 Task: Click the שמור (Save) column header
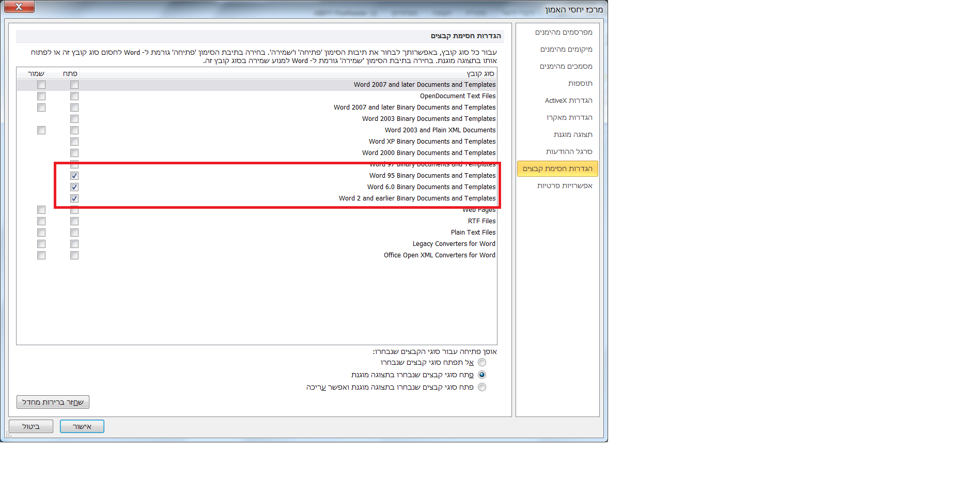(36, 74)
